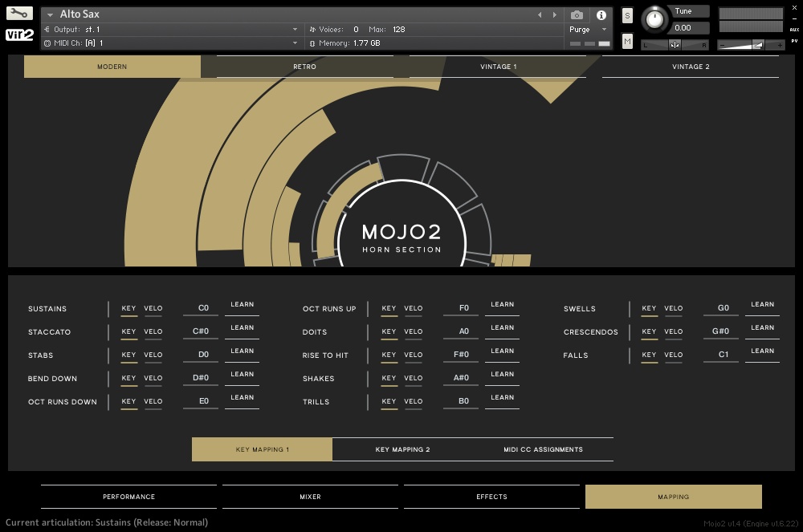Click the C0 key field for Sustains
Image resolution: width=803 pixels, height=532 pixels.
point(202,308)
